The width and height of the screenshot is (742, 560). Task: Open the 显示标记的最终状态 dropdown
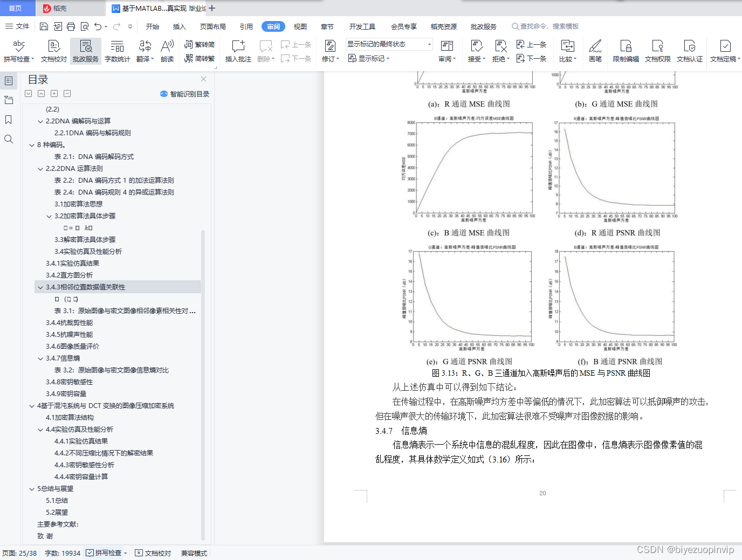pos(429,44)
